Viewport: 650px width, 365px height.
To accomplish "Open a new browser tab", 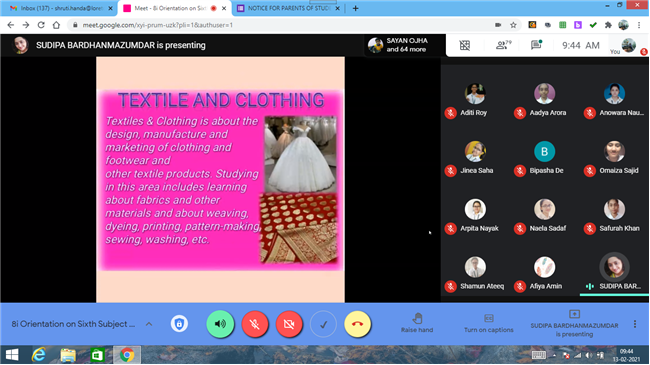I will click(355, 8).
